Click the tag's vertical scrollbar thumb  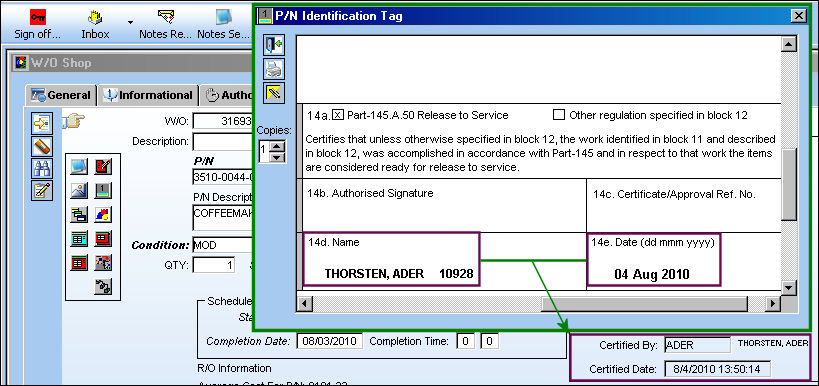coord(788,185)
